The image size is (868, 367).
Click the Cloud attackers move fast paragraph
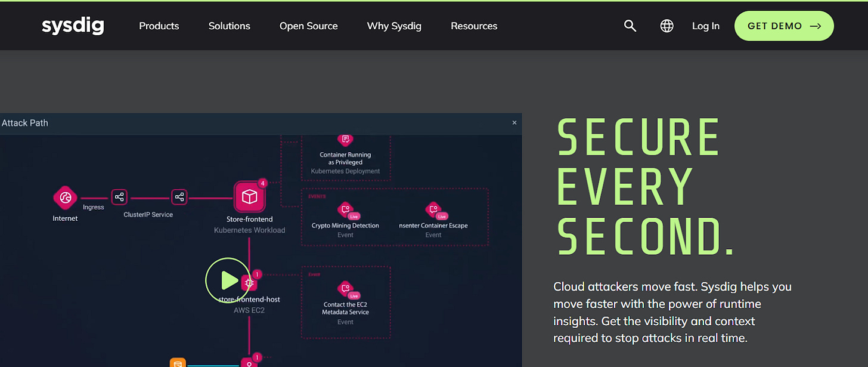point(672,312)
